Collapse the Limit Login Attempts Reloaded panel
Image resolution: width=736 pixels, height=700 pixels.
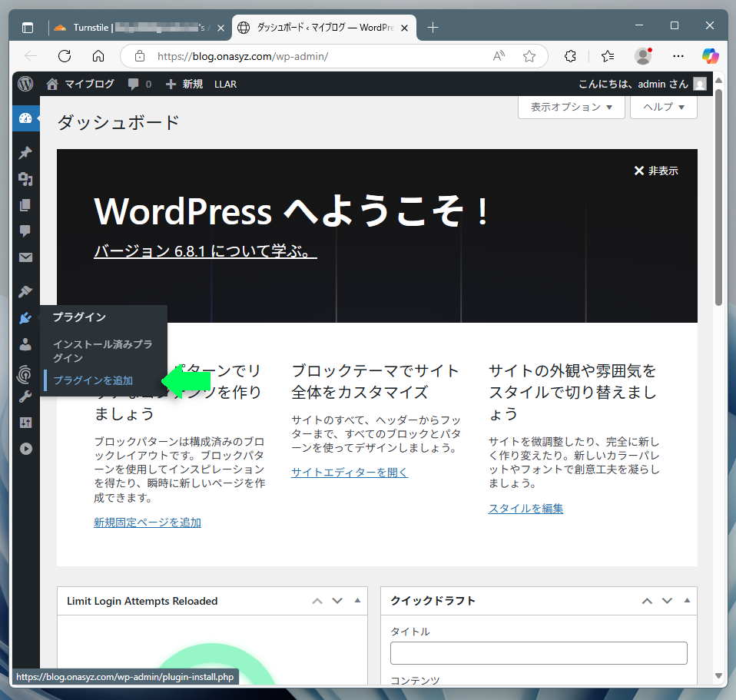point(357,600)
